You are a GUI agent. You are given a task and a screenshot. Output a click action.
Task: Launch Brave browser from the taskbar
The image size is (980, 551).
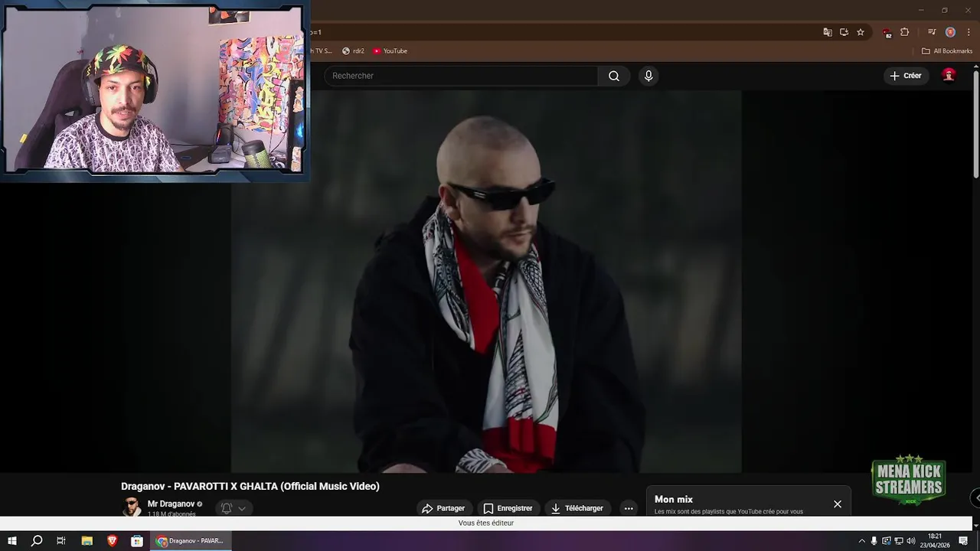coord(112,541)
